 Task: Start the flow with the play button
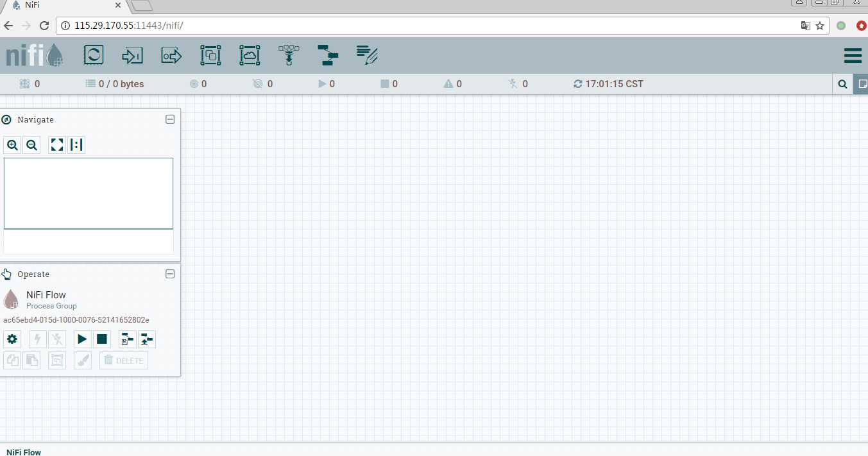click(83, 339)
